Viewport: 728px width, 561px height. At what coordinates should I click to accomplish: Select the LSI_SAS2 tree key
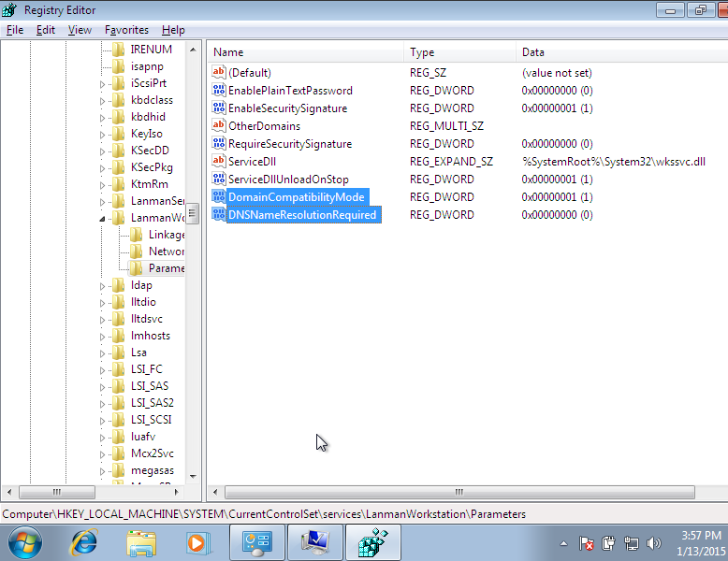(153, 403)
